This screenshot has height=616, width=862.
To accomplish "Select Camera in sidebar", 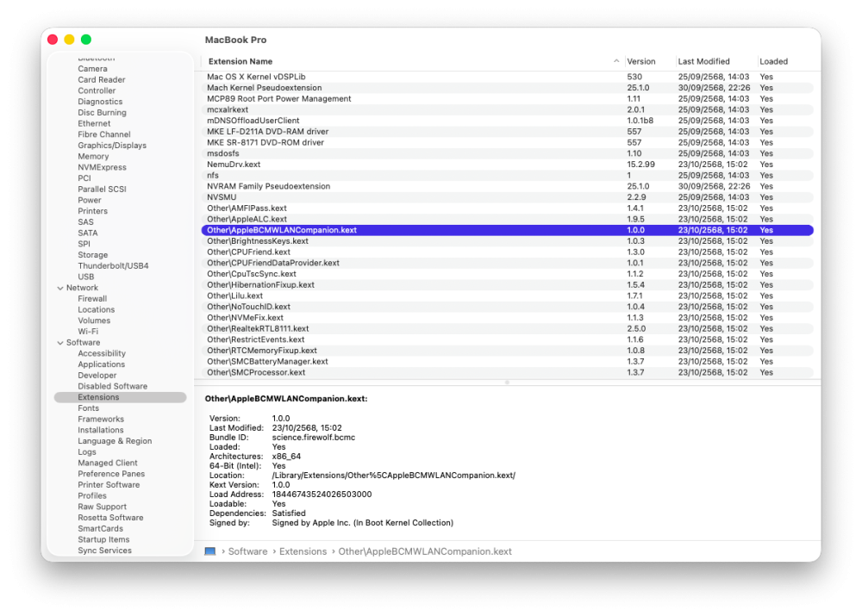I will (92, 69).
